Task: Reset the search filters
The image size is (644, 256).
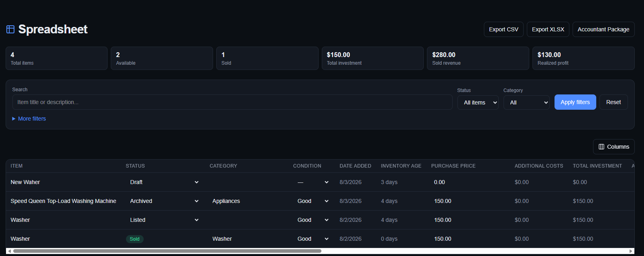Action: 614,102
